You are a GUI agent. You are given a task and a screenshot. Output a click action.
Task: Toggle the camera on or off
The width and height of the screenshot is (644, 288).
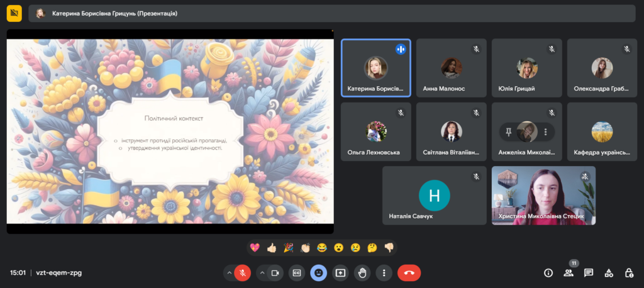[x=275, y=273]
